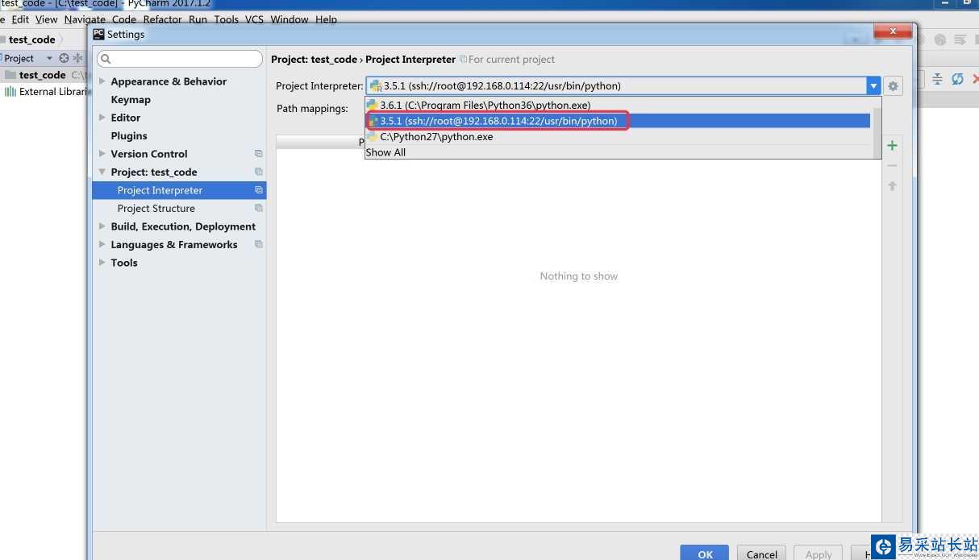Open the Run menu
Screen dimensions: 979x560
point(198,19)
